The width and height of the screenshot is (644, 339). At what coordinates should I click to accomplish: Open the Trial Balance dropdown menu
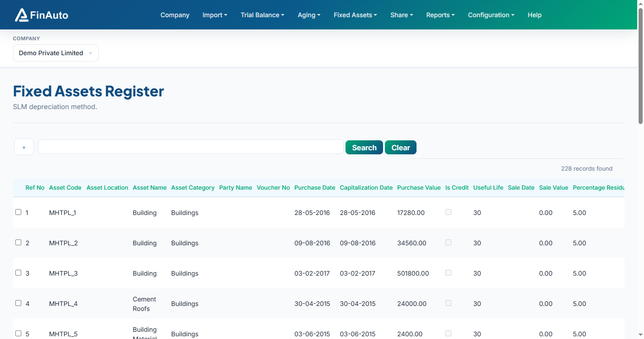pos(262,15)
